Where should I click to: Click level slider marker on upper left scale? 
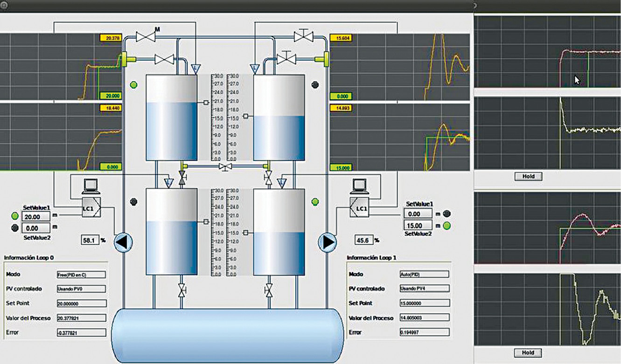[205, 103]
